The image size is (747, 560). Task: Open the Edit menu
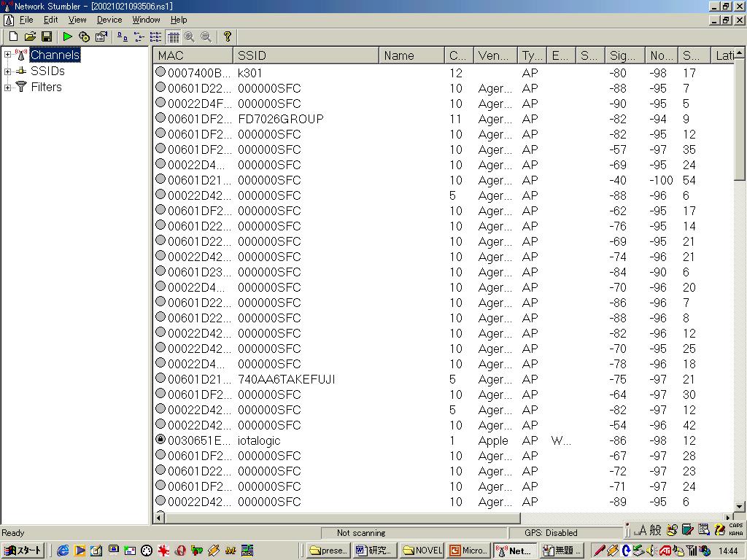(x=50, y=20)
